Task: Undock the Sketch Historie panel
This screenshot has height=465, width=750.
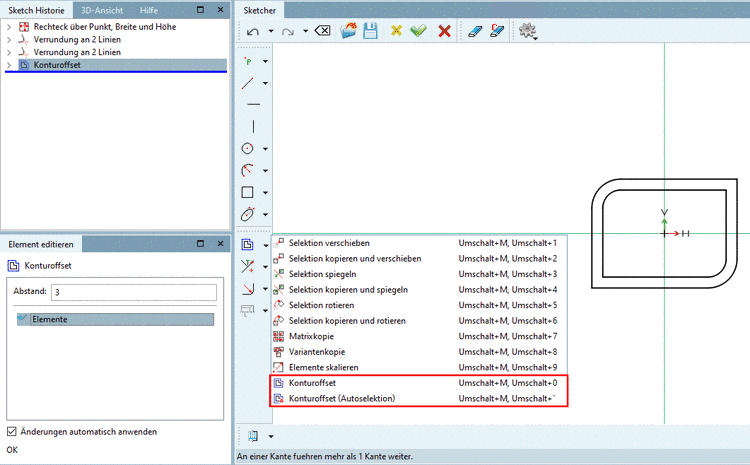Action: pos(200,10)
